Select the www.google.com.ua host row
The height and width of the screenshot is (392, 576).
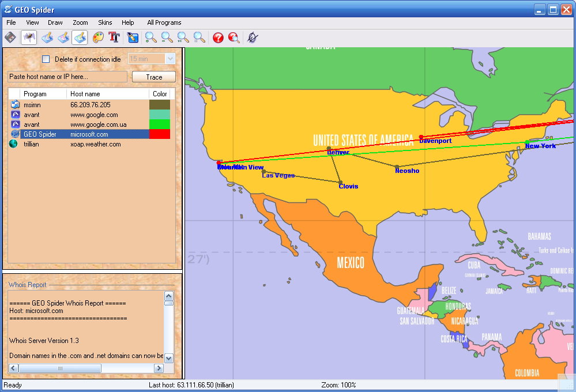click(89, 125)
